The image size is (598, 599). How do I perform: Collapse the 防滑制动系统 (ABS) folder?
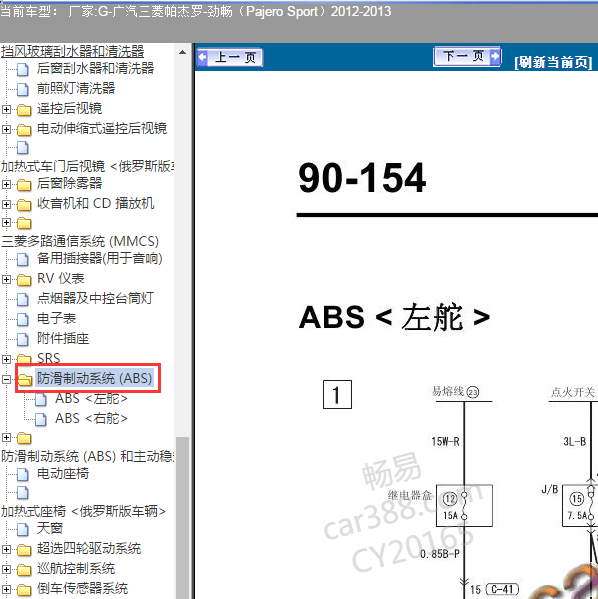click(x=6, y=379)
